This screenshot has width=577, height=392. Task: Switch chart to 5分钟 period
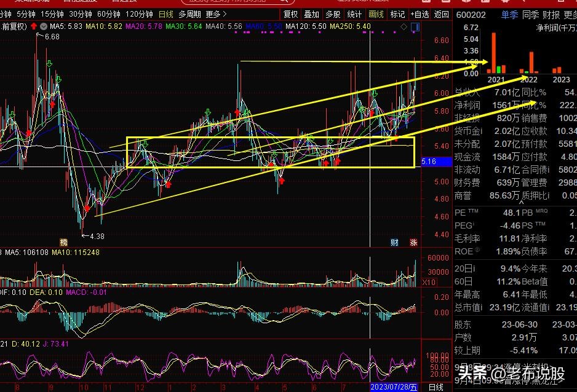tap(26, 14)
